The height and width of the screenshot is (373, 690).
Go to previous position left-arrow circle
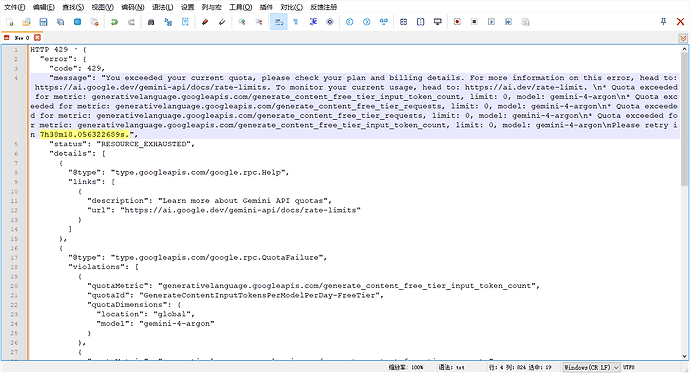click(x=349, y=22)
